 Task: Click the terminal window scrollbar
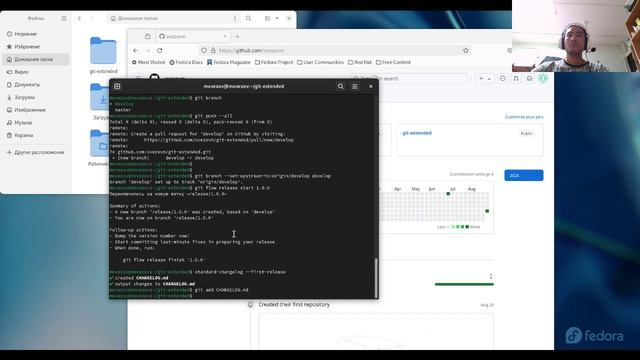(x=376, y=278)
